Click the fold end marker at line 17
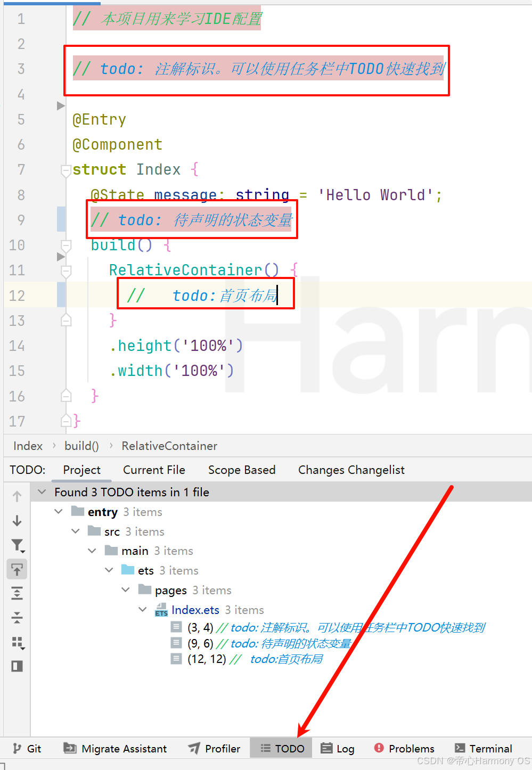This screenshot has height=770, width=532. (66, 421)
